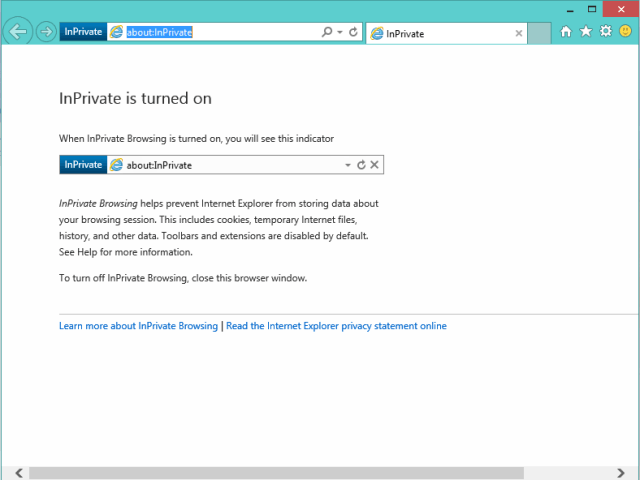Click the IE logo in the sample indicator bar
This screenshot has height=480, width=640.
pyautogui.click(x=116, y=165)
